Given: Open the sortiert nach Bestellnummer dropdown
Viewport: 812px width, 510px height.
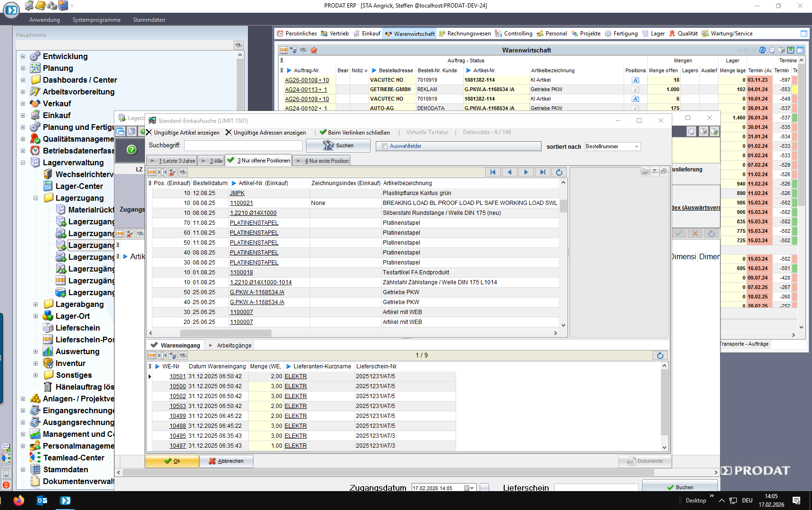Looking at the screenshot, I should click(x=636, y=146).
